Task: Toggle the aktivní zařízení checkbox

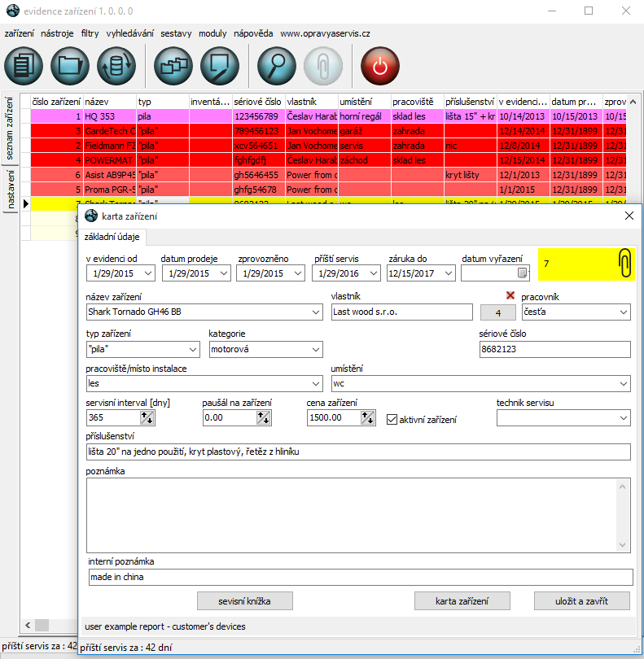Action: [x=392, y=419]
